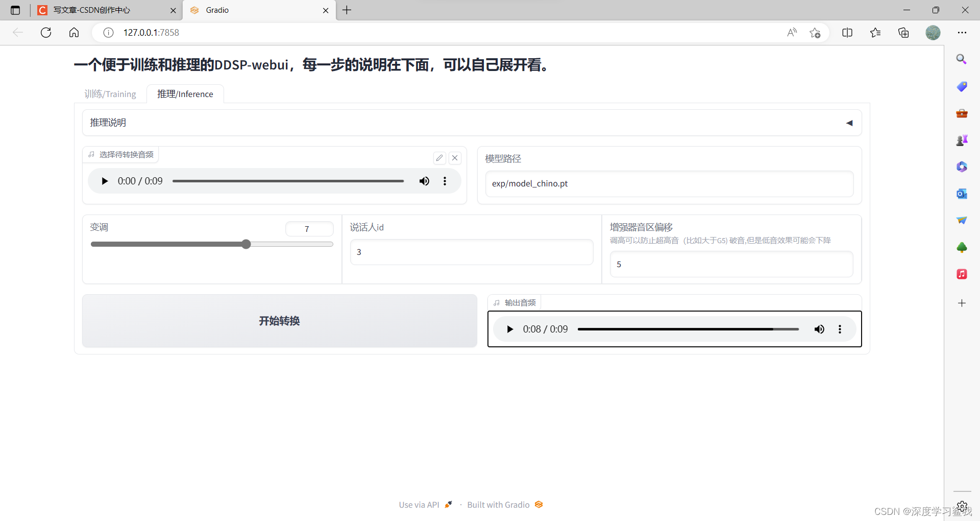
Task: Collapse the 推理说明 panel
Action: (849, 123)
